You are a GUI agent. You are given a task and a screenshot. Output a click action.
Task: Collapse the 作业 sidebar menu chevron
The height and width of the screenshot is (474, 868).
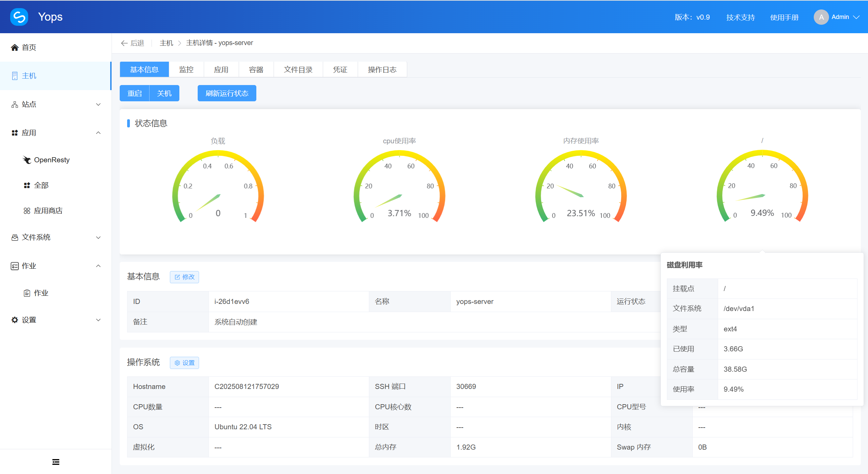click(98, 266)
